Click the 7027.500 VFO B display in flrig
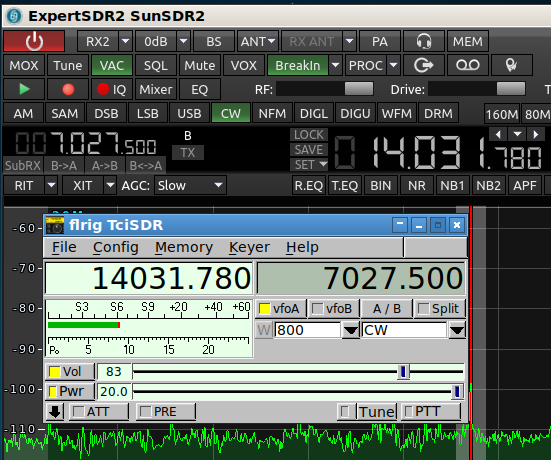The image size is (551, 460). click(361, 278)
